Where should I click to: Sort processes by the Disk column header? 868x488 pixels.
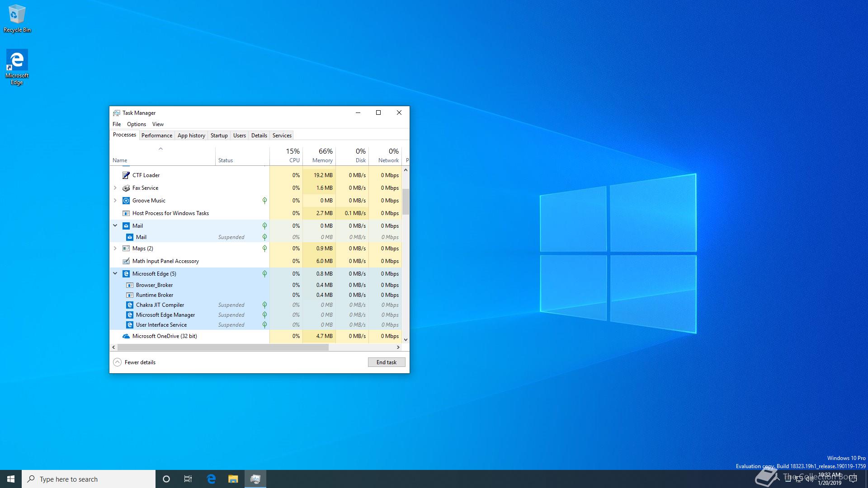coord(352,155)
